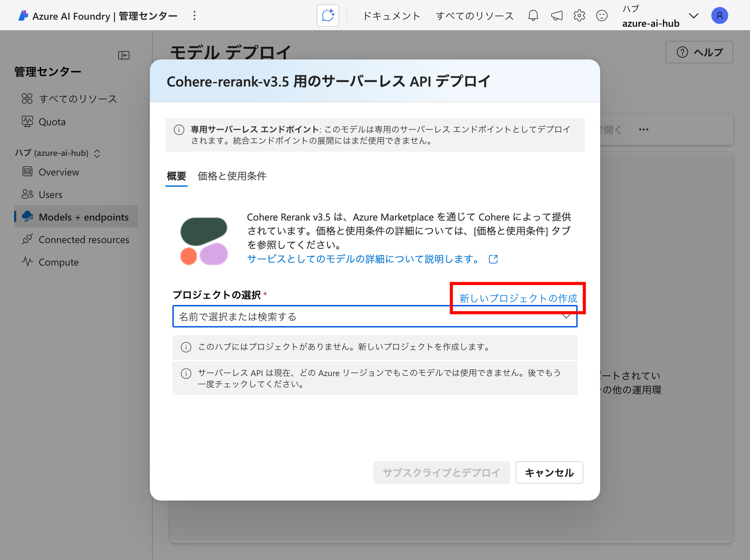Expand the hub azure-ai-hub dropdown chevron
Image resolution: width=750 pixels, height=560 pixels.
(693, 16)
